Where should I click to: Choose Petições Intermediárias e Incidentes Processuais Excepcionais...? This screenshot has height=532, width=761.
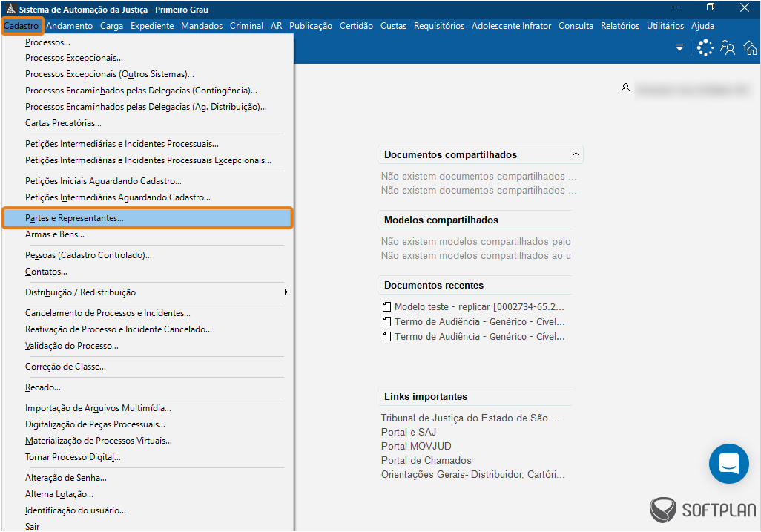tap(148, 160)
